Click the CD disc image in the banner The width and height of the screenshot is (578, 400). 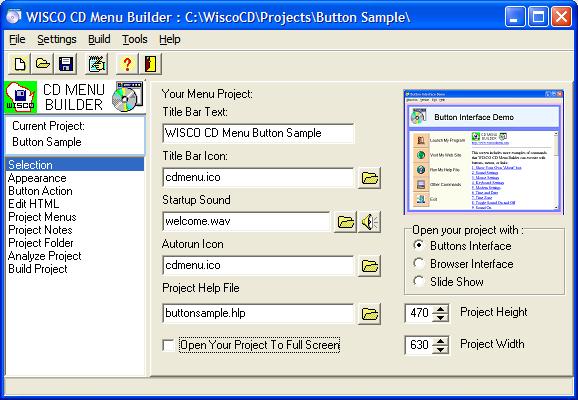tap(127, 97)
